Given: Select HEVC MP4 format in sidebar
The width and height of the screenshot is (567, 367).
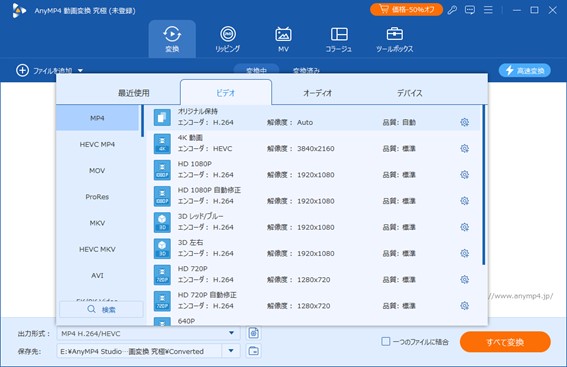Looking at the screenshot, I should coord(97,144).
